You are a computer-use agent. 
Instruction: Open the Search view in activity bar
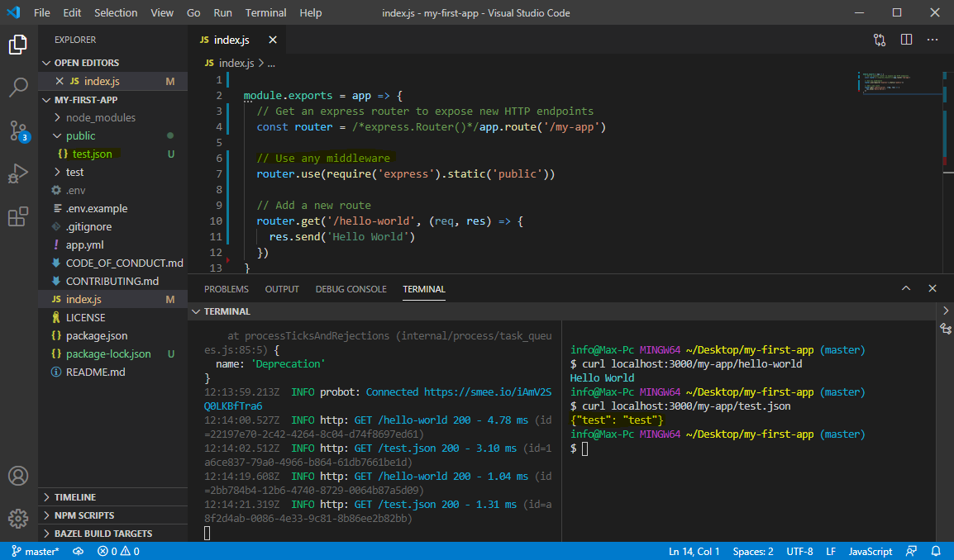click(x=18, y=87)
